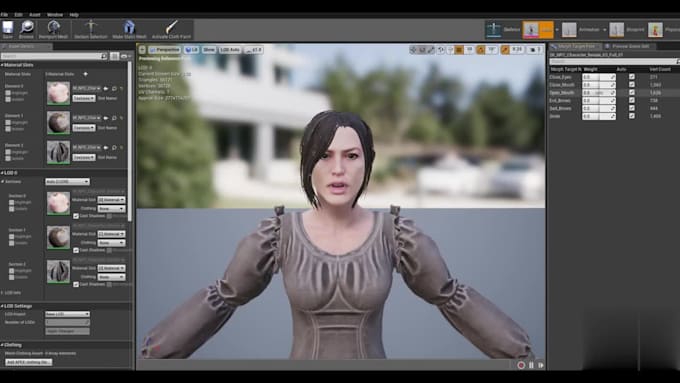The height and width of the screenshot is (383, 680).
Task: Click the viewport step forward button
Action: [x=541, y=365]
